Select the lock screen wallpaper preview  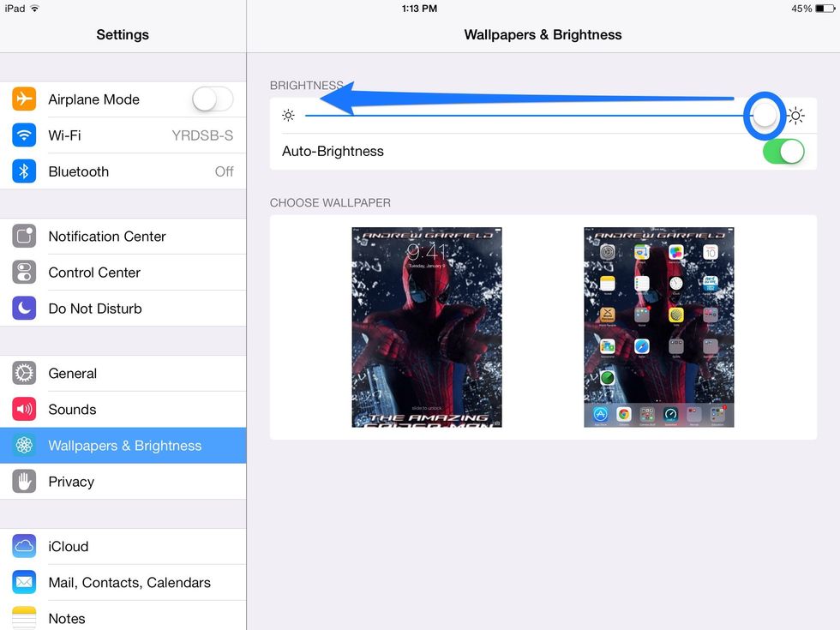(x=427, y=327)
